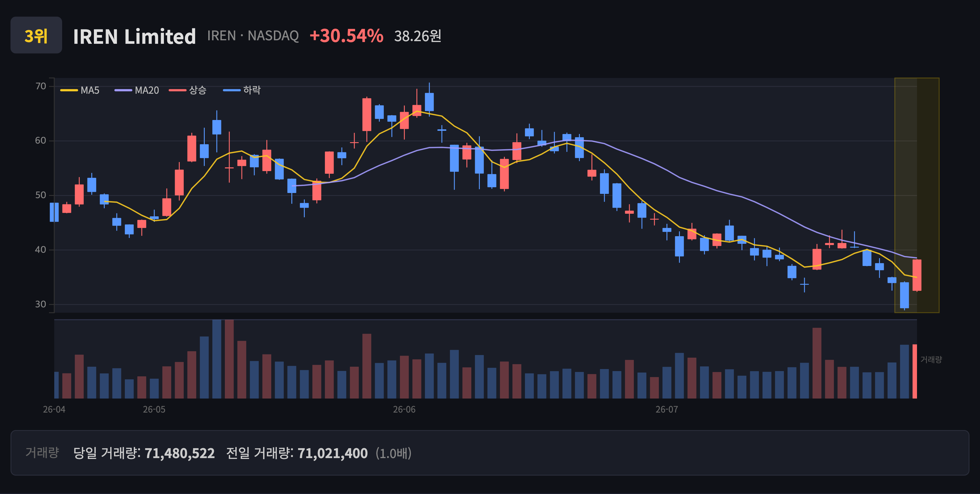Viewport: 980px width, 494px height.
Task: Click the 30 price axis label
Action: coord(41,304)
